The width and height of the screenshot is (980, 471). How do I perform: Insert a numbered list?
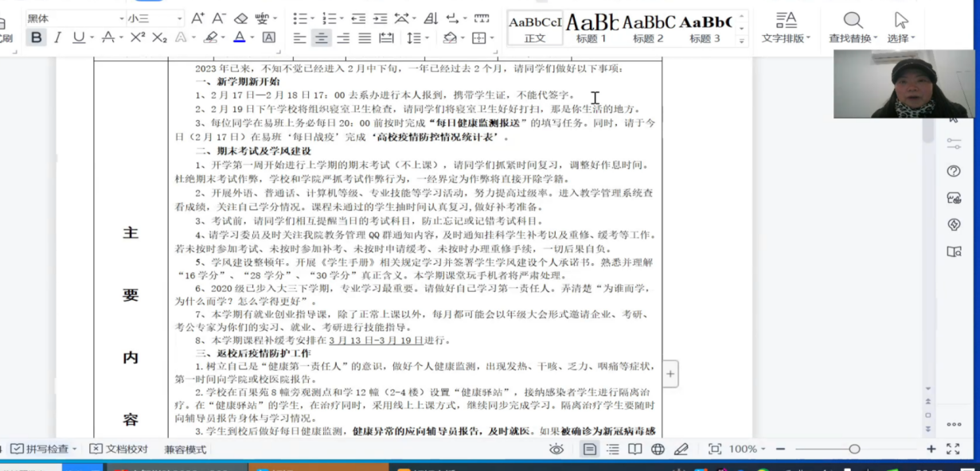(329, 18)
